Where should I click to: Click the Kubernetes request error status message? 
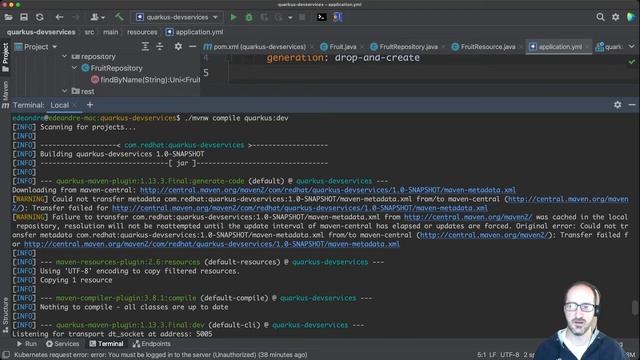pyautogui.click(x=160, y=355)
